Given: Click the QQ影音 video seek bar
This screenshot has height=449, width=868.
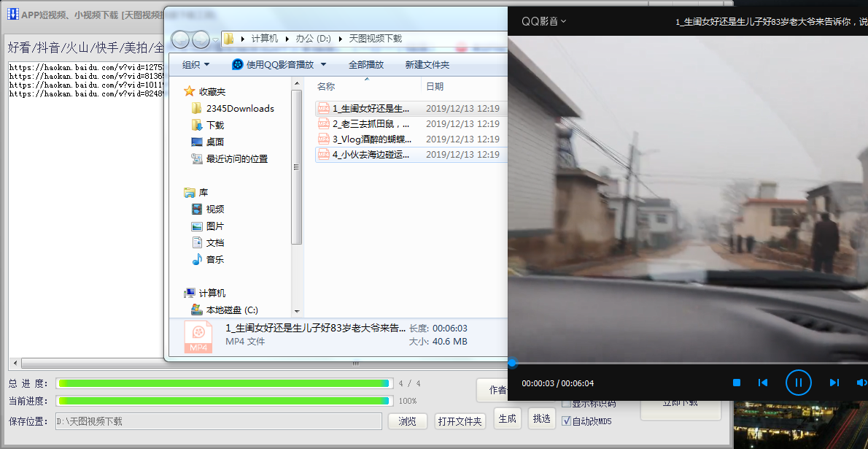Looking at the screenshot, I should [688, 363].
